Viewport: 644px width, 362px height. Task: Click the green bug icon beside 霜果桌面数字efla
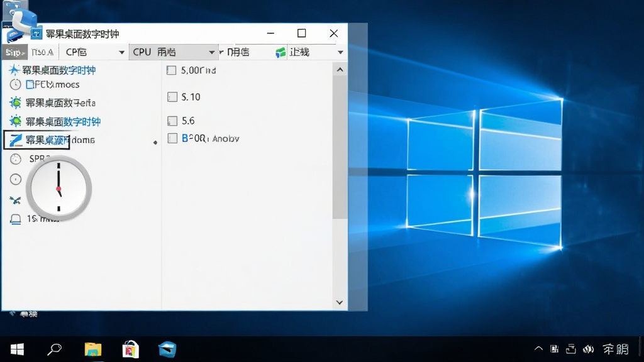pos(15,102)
